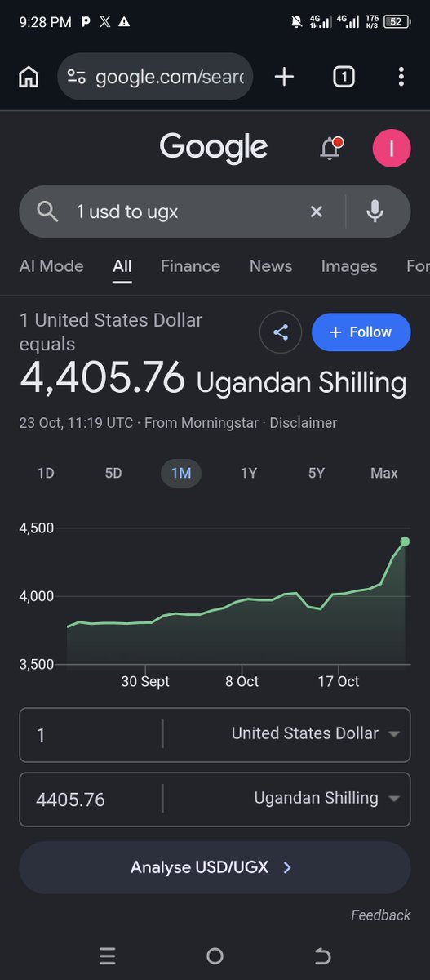Open Analyse USD/UGX

click(x=215, y=867)
